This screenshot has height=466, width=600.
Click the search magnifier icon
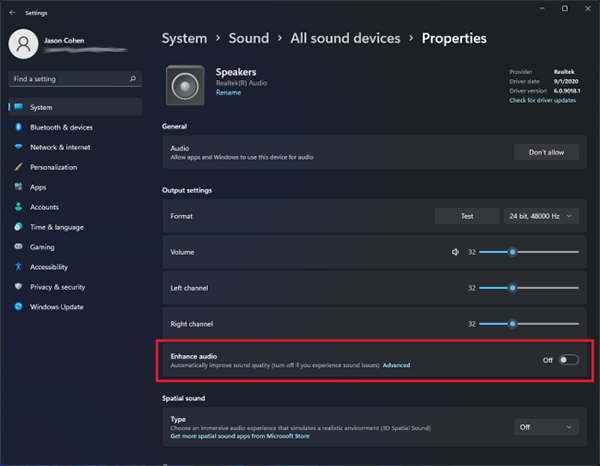pos(133,78)
